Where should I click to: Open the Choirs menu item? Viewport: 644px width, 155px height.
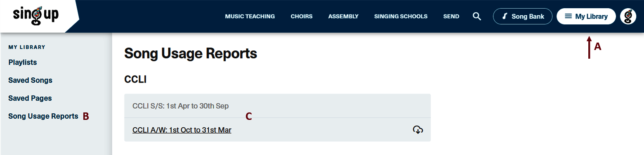pos(302,17)
